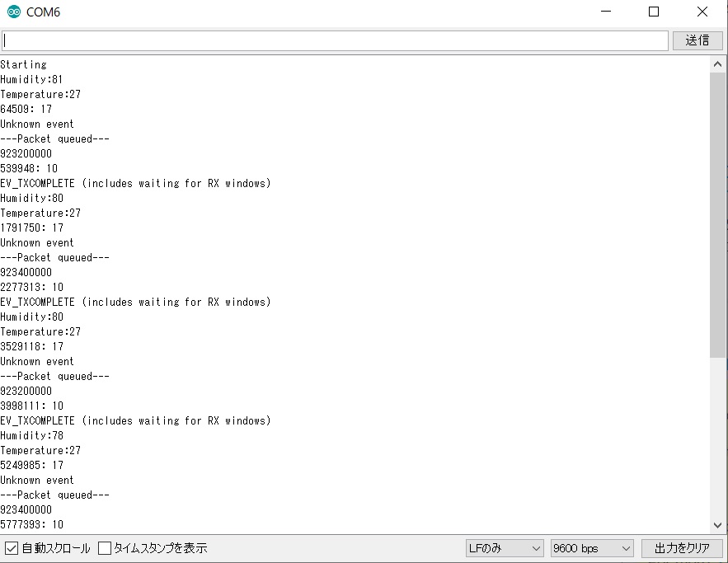Screen dimensions: 728x563
Task: Close the COM6 serial monitor window
Action: click(x=702, y=12)
